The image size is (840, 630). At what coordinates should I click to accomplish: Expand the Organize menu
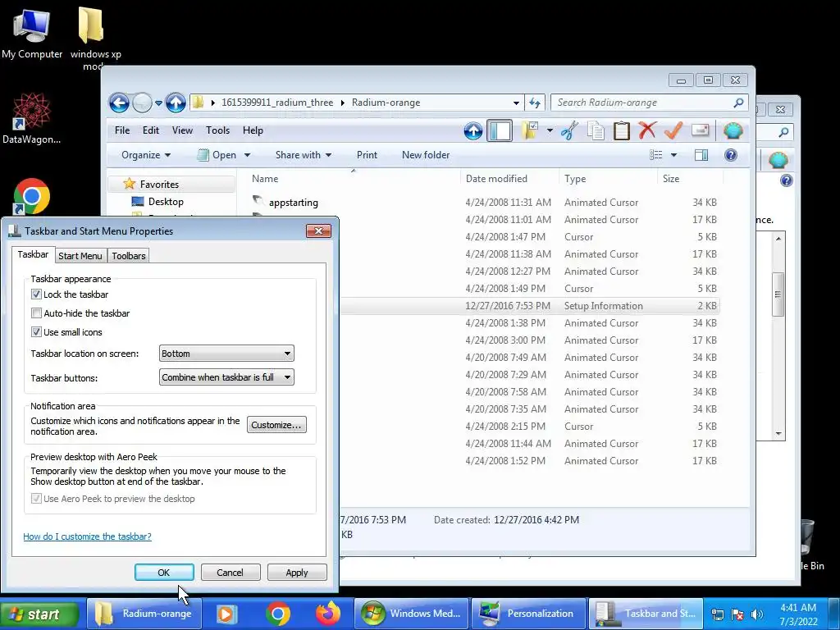pos(146,155)
